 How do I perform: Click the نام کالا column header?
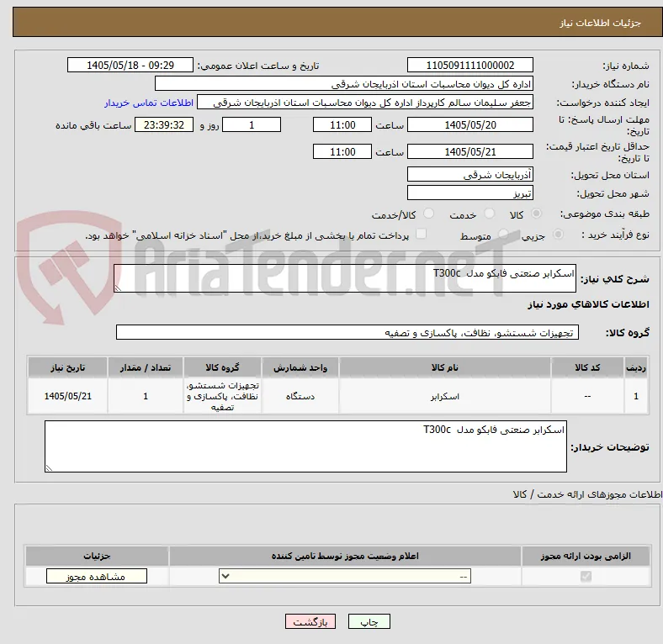coord(445,367)
